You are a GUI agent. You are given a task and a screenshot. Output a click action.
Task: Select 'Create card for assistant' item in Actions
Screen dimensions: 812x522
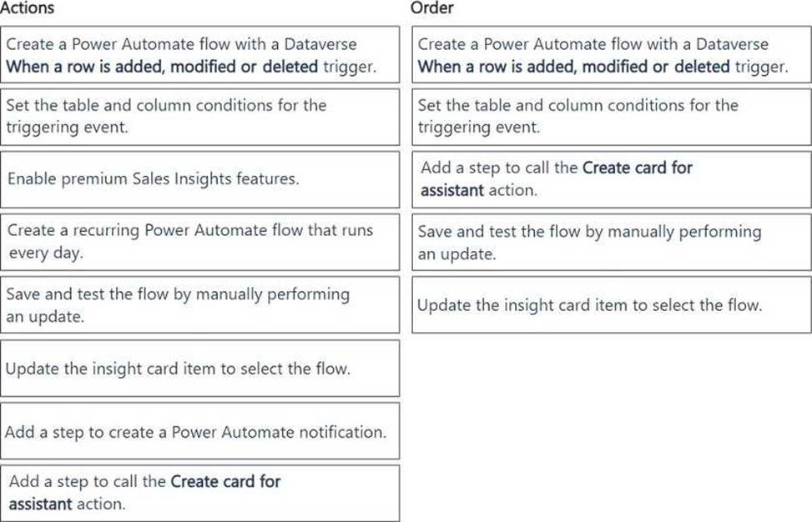(200, 493)
